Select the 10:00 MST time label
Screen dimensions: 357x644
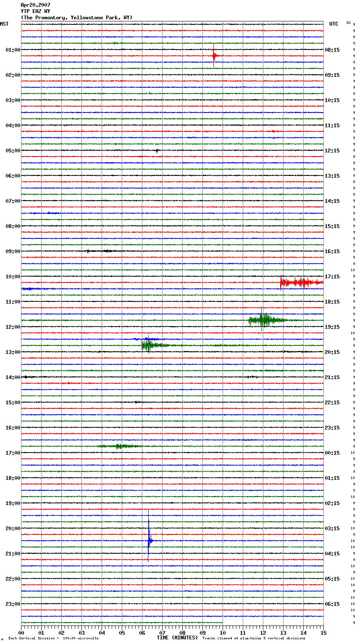[13, 277]
